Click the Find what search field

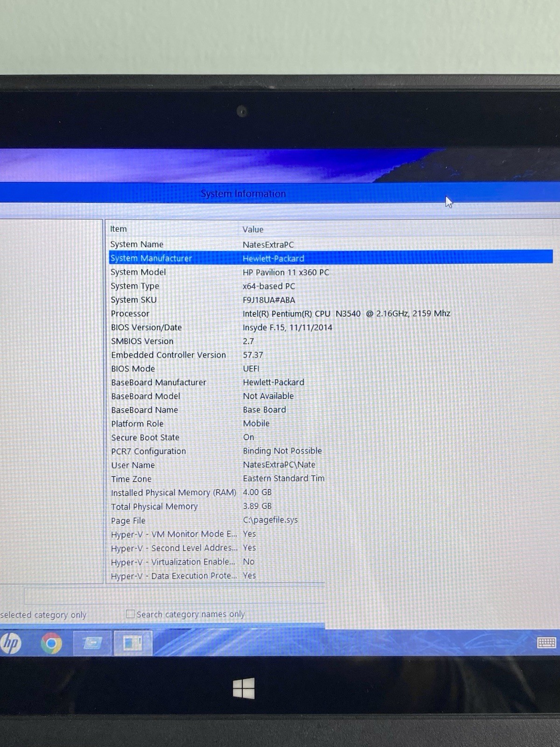(175, 596)
